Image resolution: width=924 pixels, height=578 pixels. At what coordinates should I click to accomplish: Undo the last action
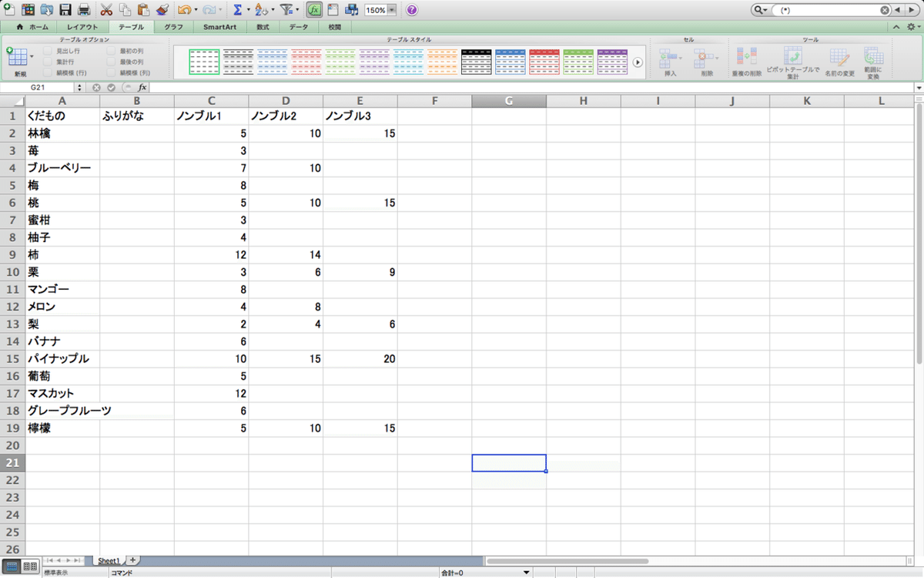[x=184, y=10]
